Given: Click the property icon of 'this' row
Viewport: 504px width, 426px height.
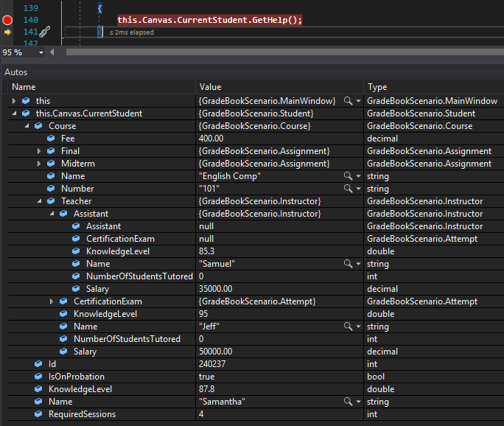Looking at the screenshot, I should [x=26, y=101].
